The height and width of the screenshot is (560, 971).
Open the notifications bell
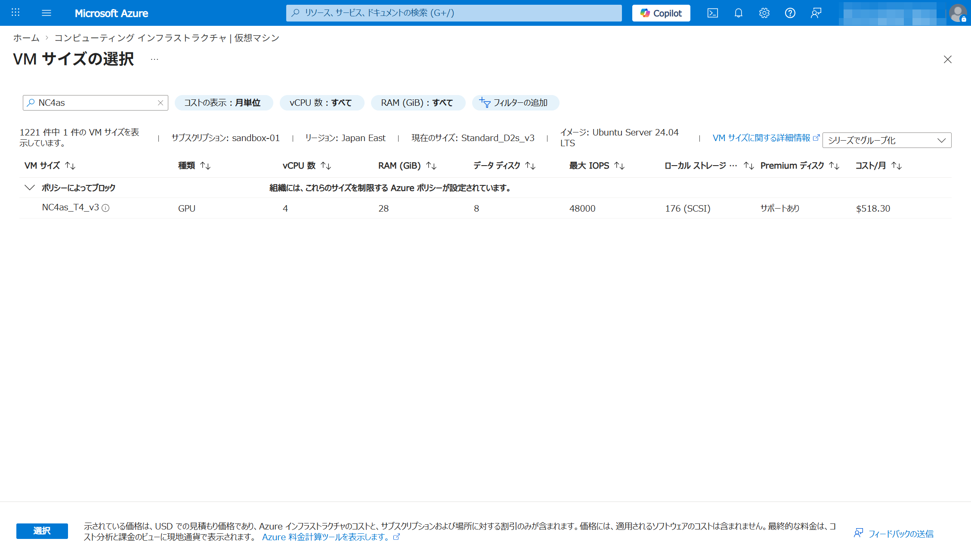coord(738,13)
